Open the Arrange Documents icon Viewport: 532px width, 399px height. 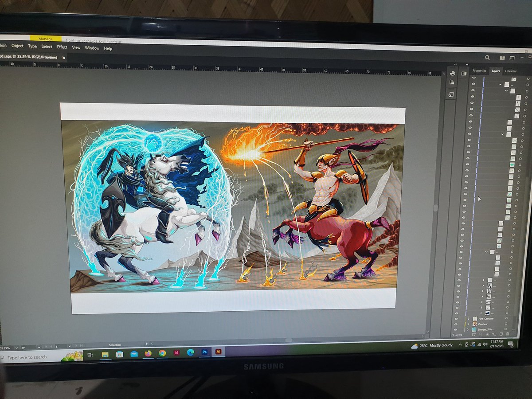tap(502, 58)
